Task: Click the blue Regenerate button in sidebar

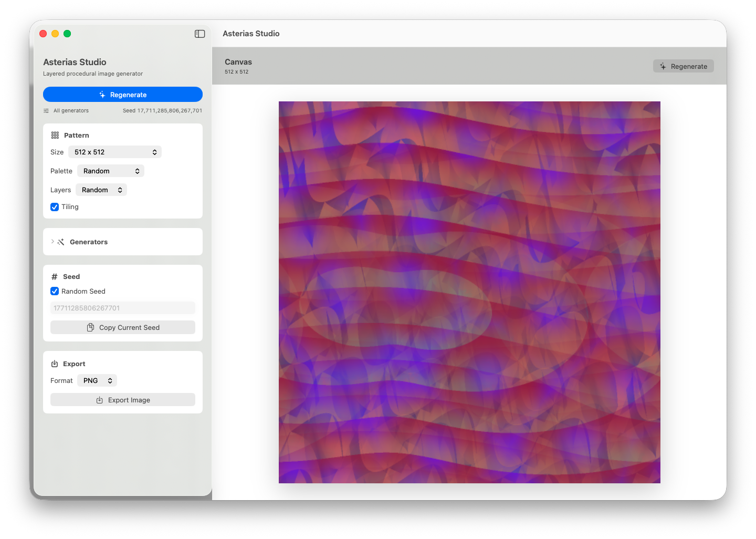Action: (x=123, y=95)
